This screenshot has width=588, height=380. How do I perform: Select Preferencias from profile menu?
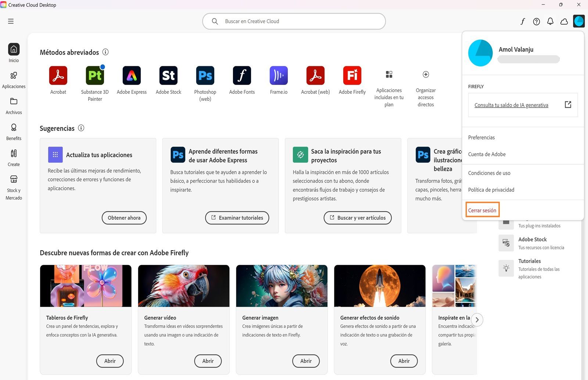click(x=481, y=138)
